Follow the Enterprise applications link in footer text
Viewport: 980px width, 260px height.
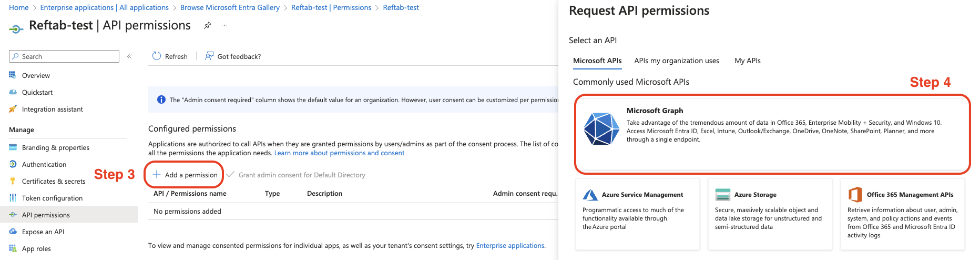510,245
